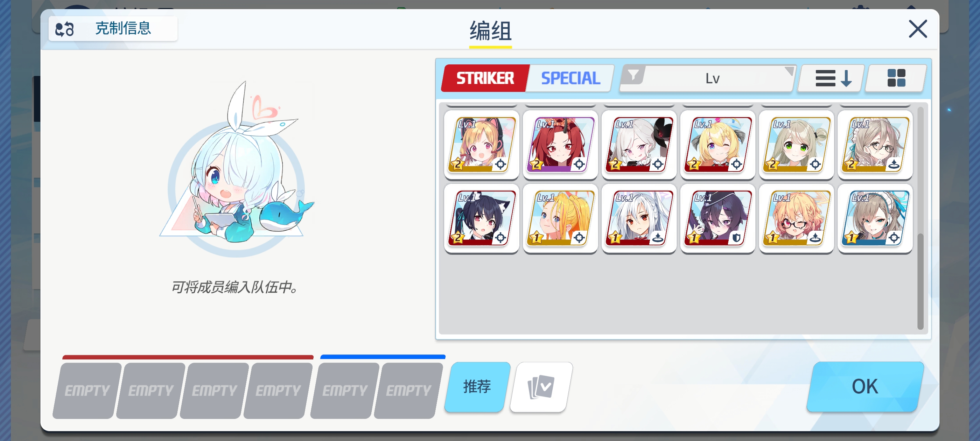The width and height of the screenshot is (980, 441).
Task: Switch to the grid view layout icon
Action: [896, 78]
